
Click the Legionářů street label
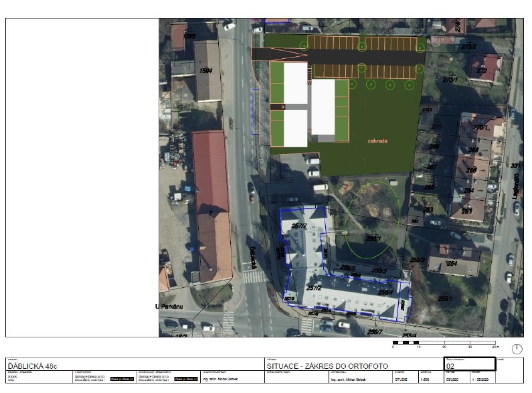516,186
